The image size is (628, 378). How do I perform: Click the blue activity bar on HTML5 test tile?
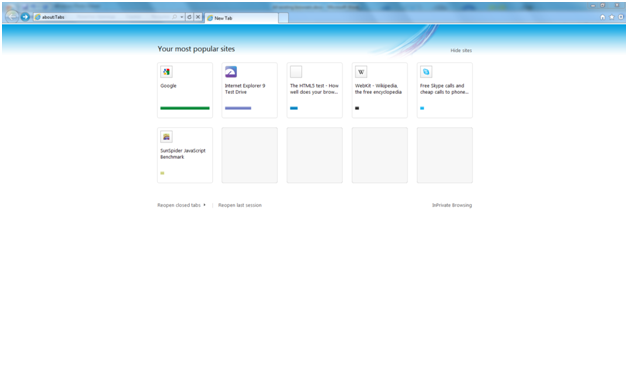294,108
